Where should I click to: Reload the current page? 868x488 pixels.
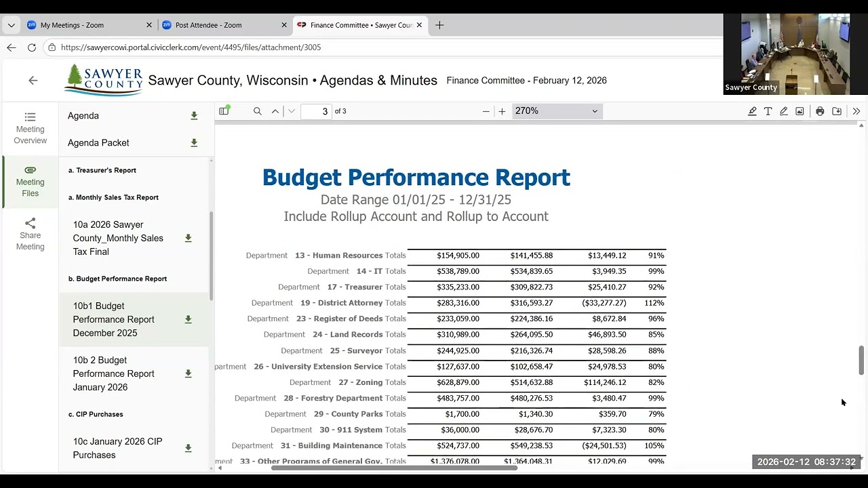32,47
